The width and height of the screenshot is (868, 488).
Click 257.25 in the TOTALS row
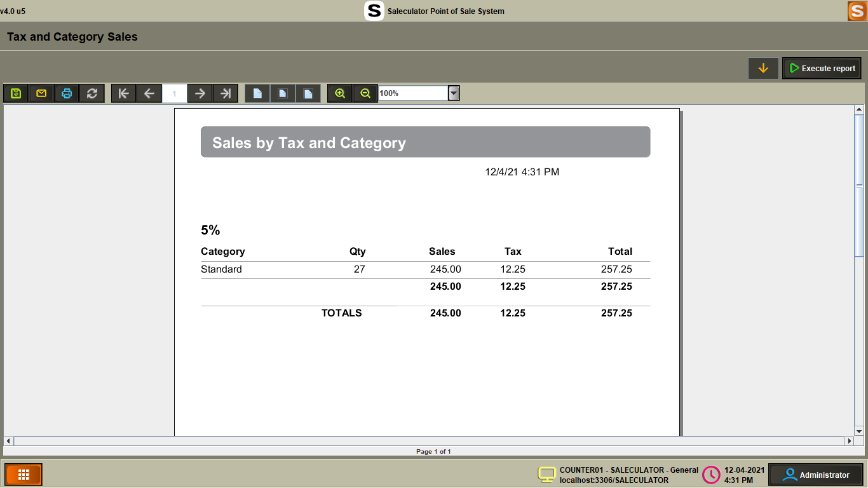click(x=616, y=313)
